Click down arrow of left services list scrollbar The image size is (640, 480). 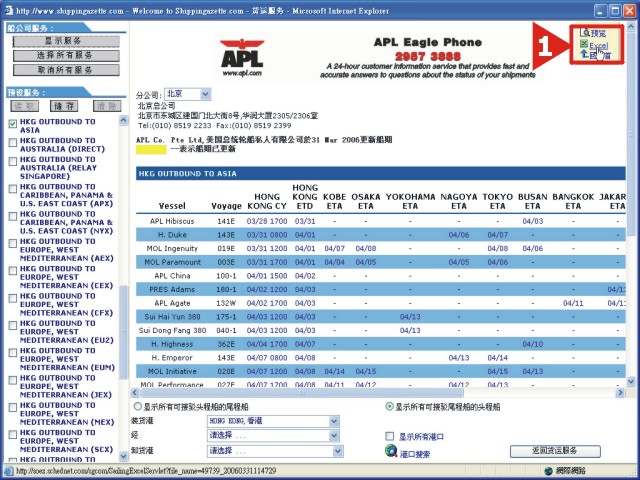(124, 456)
